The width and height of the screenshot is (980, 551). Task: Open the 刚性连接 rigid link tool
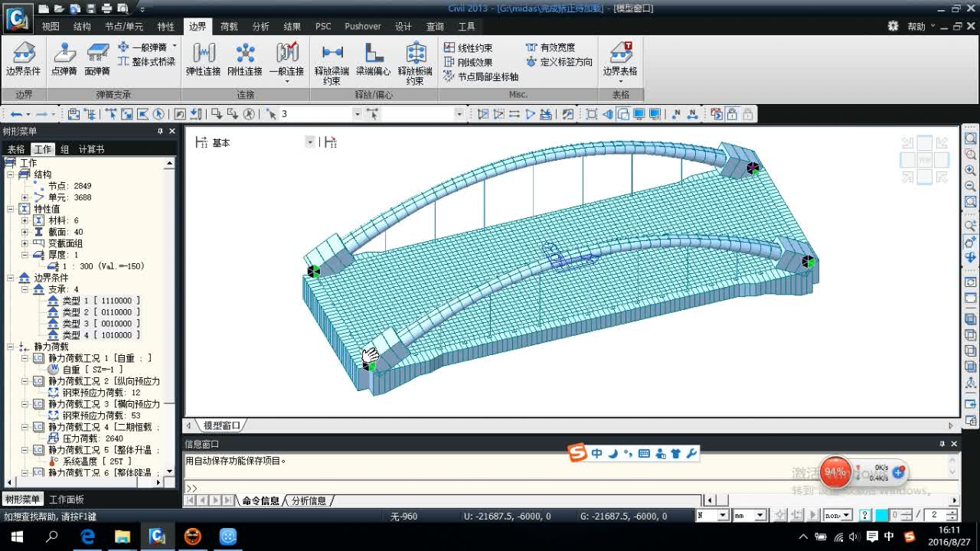pos(245,59)
